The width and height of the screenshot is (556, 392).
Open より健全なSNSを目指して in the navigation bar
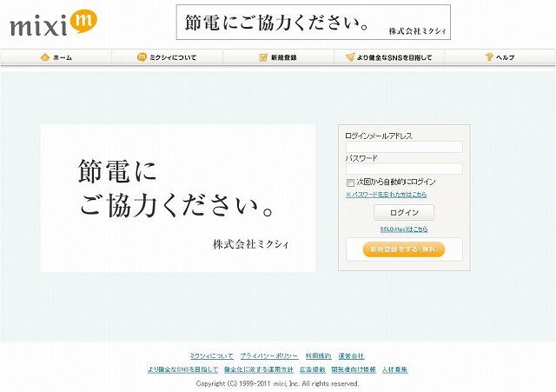tap(389, 57)
